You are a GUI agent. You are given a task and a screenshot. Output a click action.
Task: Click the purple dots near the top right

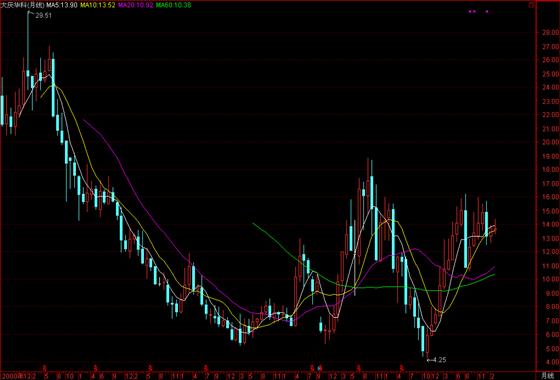click(479, 11)
